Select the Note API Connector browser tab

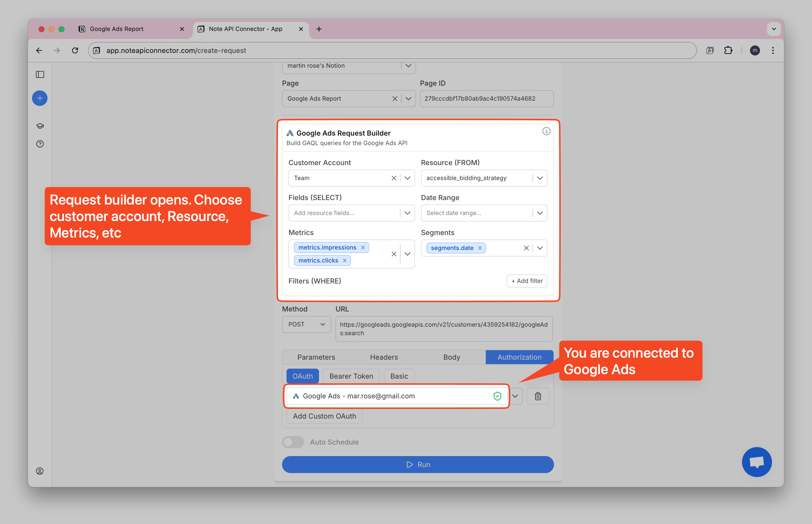tap(250, 29)
